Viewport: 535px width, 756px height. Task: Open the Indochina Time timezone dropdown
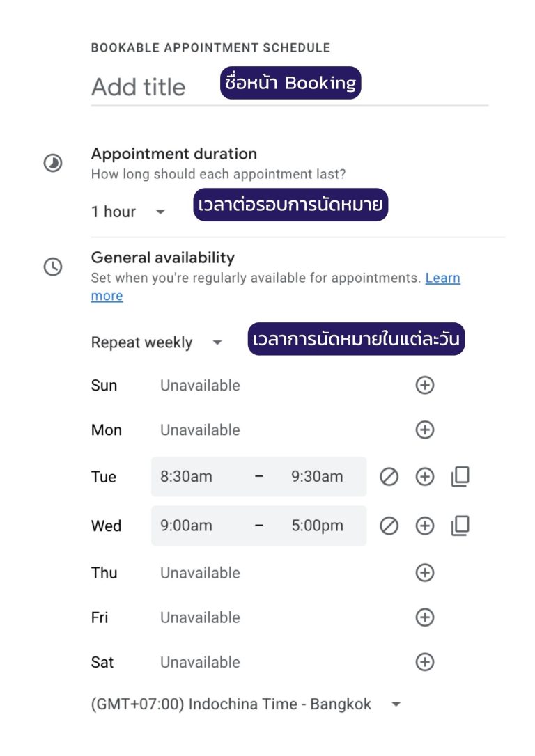click(x=247, y=704)
